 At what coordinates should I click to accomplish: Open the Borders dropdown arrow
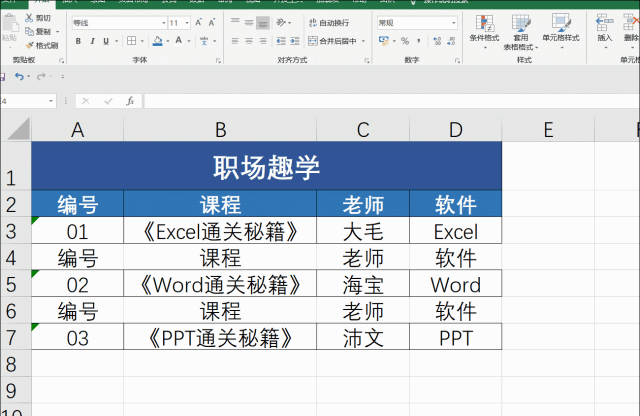[x=142, y=41]
